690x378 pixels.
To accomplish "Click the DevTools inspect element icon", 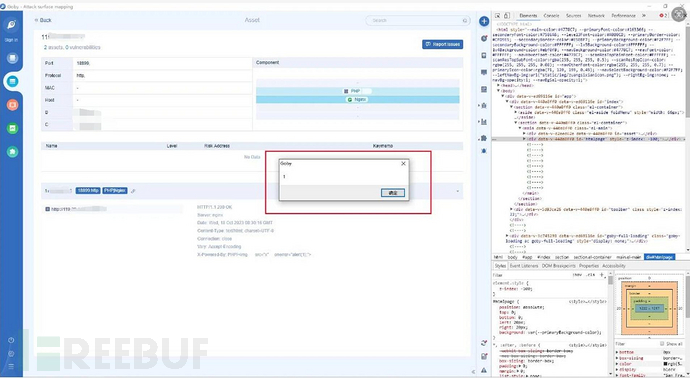I will pyautogui.click(x=497, y=15).
